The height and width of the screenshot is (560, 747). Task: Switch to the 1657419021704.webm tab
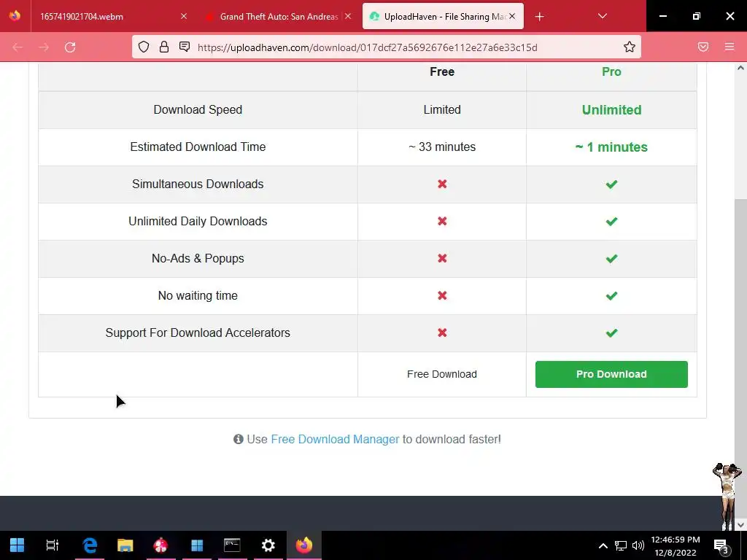click(x=111, y=16)
